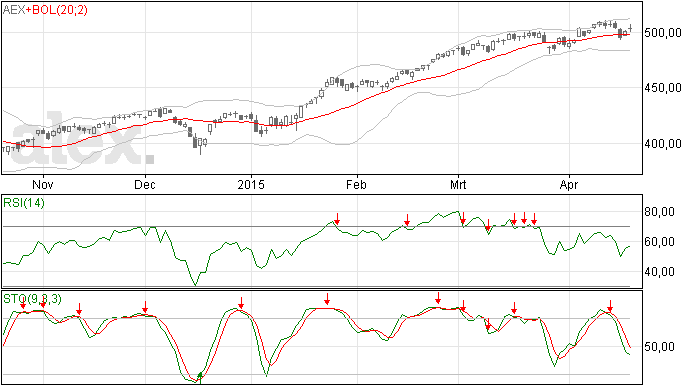Click the AEX+BOL(20;2) chart title
Image resolution: width=690 pixels, height=387 pixels.
click(x=45, y=10)
